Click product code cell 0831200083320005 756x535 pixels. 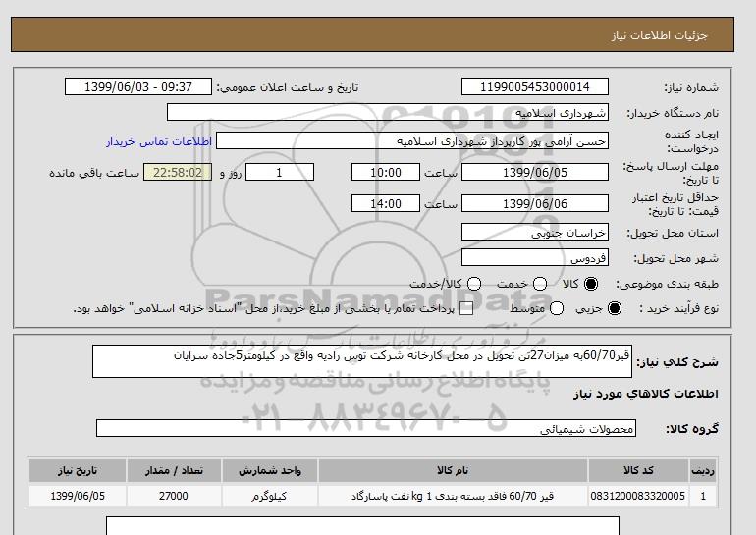pos(638,496)
